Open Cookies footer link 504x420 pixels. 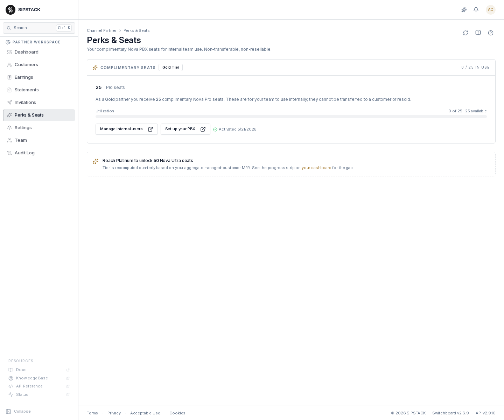tap(177, 413)
